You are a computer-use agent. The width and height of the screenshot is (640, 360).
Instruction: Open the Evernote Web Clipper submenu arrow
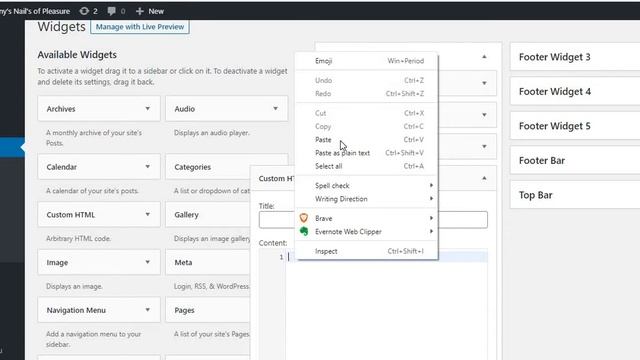431,231
